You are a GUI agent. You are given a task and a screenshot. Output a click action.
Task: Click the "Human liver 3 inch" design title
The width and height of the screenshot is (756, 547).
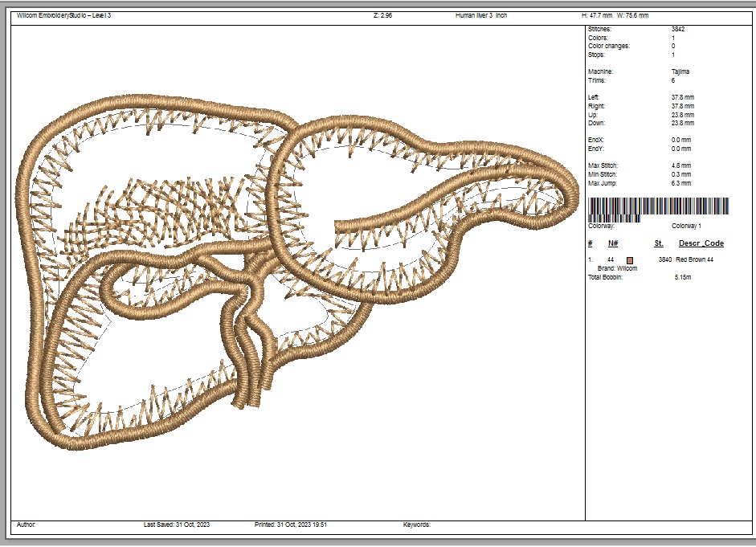(x=481, y=15)
